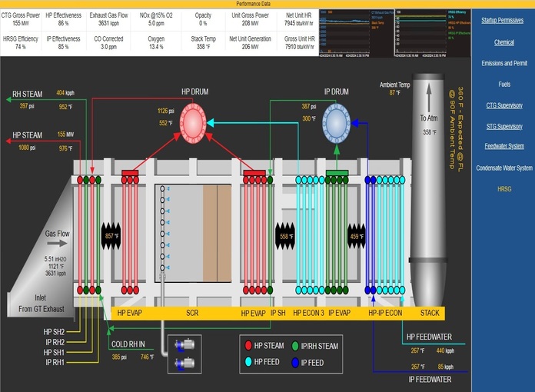Click the HP STEAM 976 °F temperature

point(65,148)
